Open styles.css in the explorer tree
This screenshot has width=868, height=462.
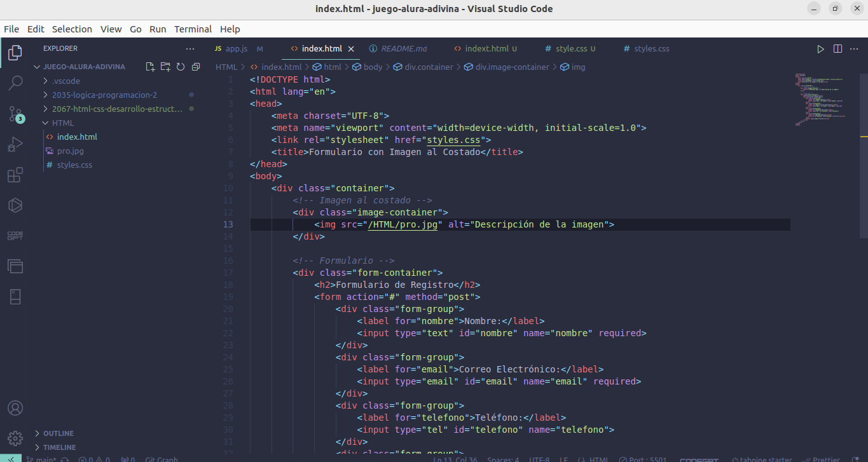[x=74, y=165]
